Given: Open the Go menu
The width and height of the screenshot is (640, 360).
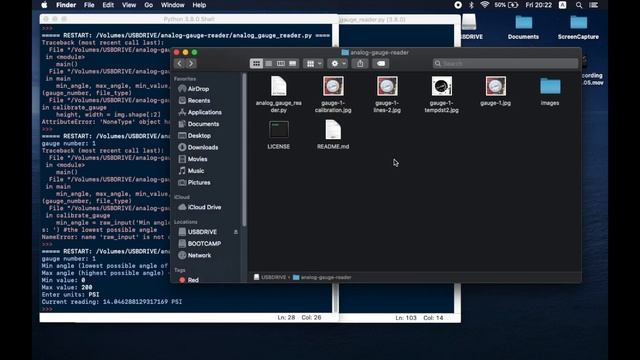Looking at the screenshot, I should (x=149, y=5).
